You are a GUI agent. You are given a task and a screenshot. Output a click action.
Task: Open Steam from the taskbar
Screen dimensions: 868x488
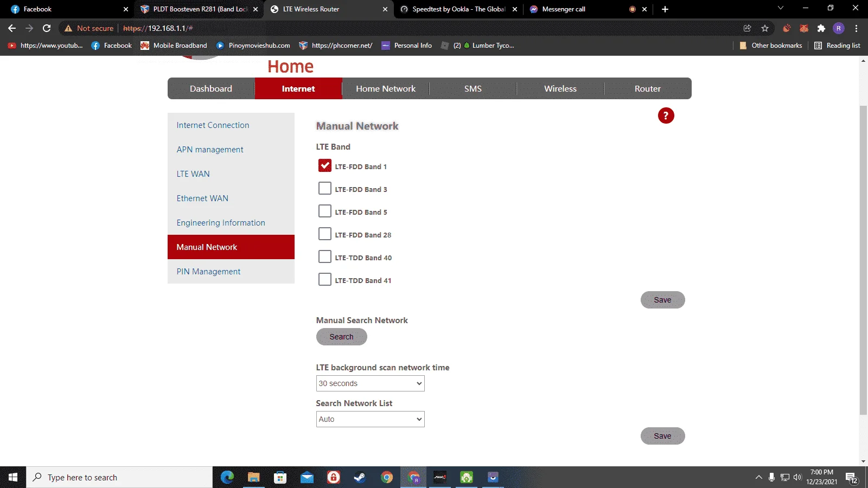pyautogui.click(x=360, y=477)
